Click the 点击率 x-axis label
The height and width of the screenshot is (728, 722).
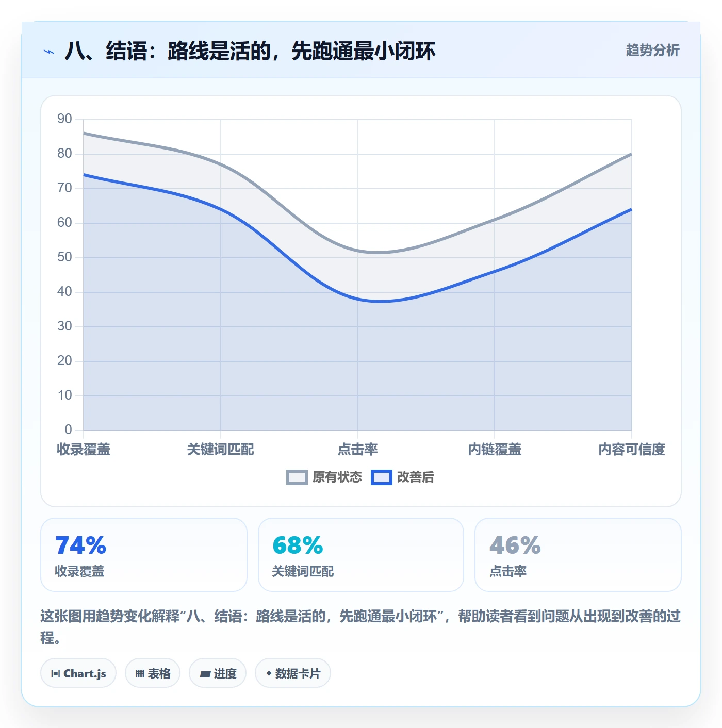pos(358,450)
